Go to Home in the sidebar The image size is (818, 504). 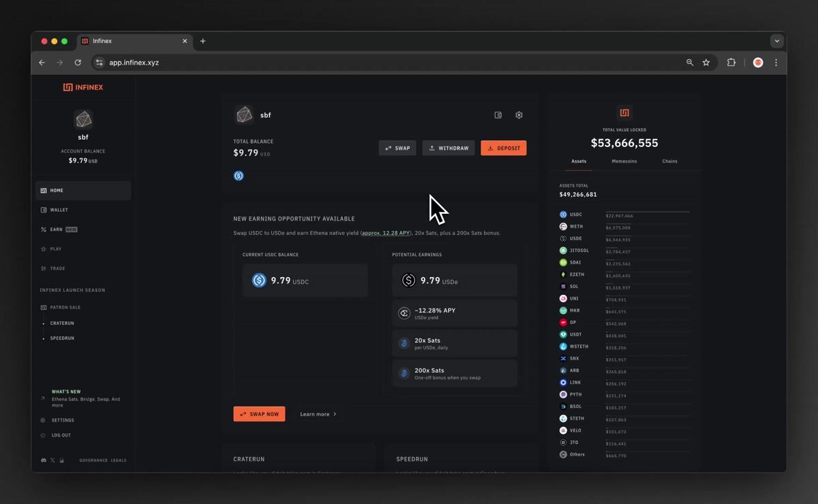tap(83, 191)
